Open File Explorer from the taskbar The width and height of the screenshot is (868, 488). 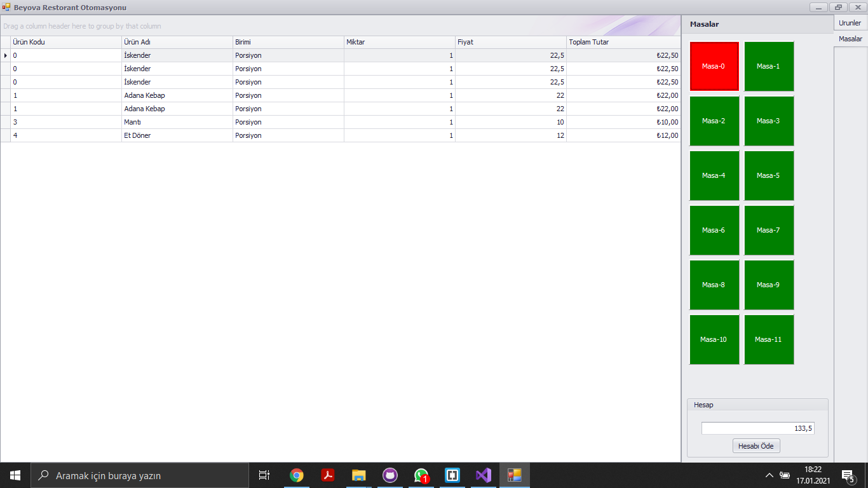358,475
